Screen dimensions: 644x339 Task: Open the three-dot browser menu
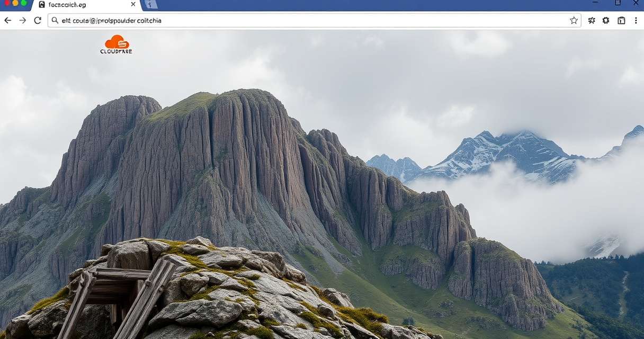[636, 21]
